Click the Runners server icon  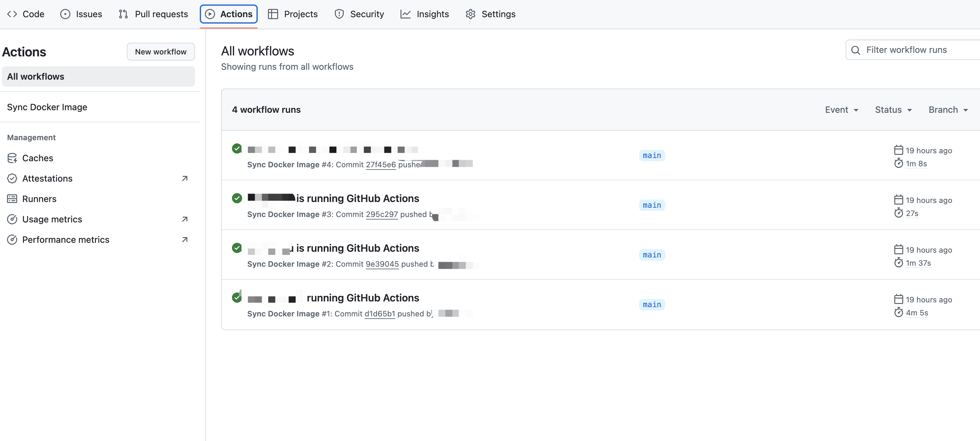pos(12,199)
